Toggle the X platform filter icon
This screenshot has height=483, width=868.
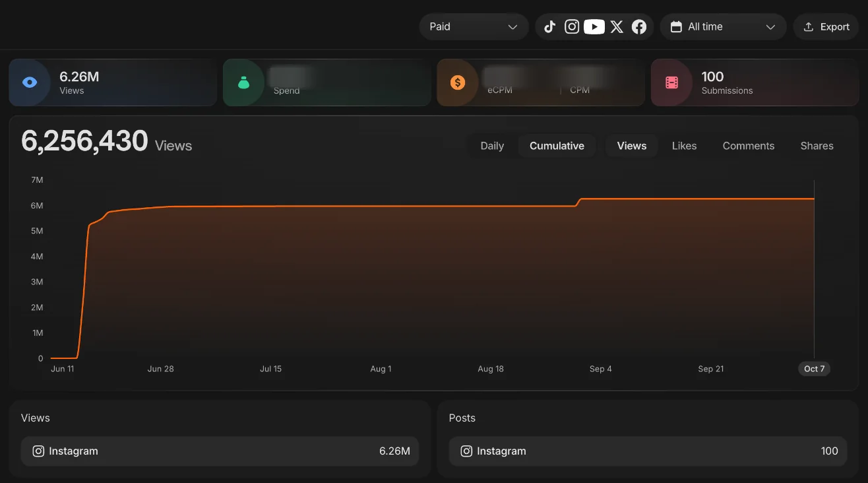point(617,27)
